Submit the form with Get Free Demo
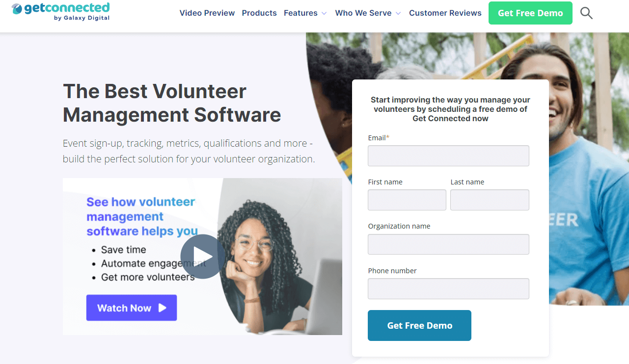 [x=419, y=325]
